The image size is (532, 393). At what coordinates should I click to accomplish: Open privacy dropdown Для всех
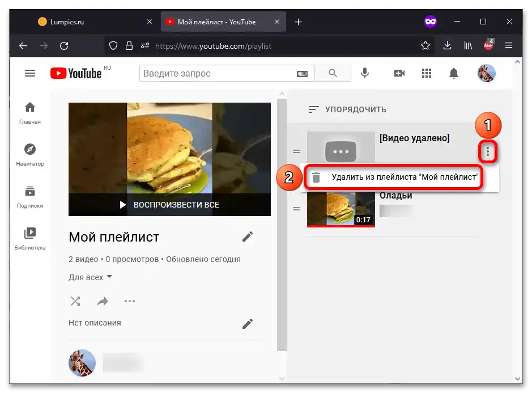[90, 277]
